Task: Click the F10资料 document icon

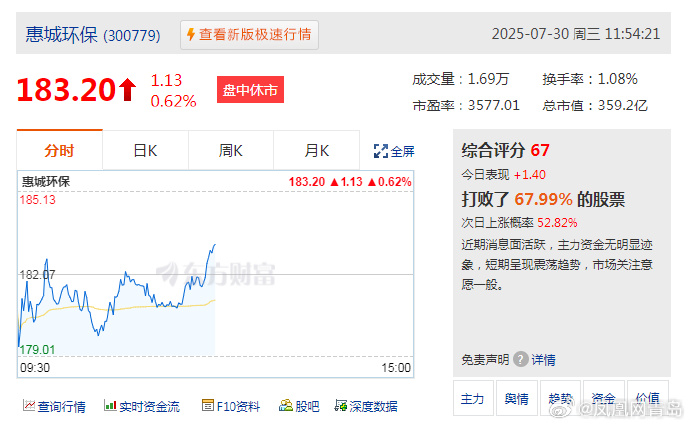Action: point(208,405)
